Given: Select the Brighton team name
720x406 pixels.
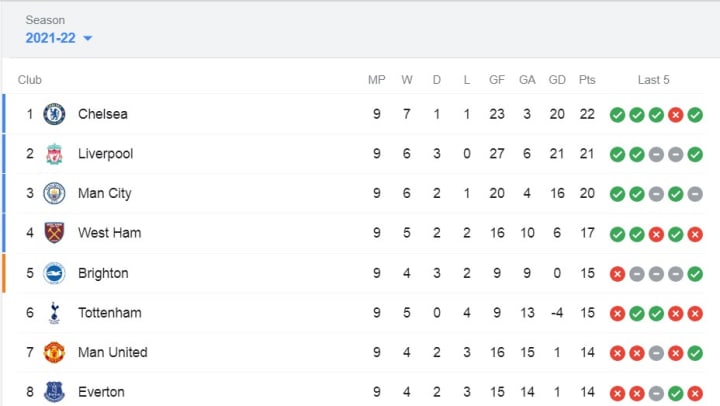Looking at the screenshot, I should [x=103, y=273].
